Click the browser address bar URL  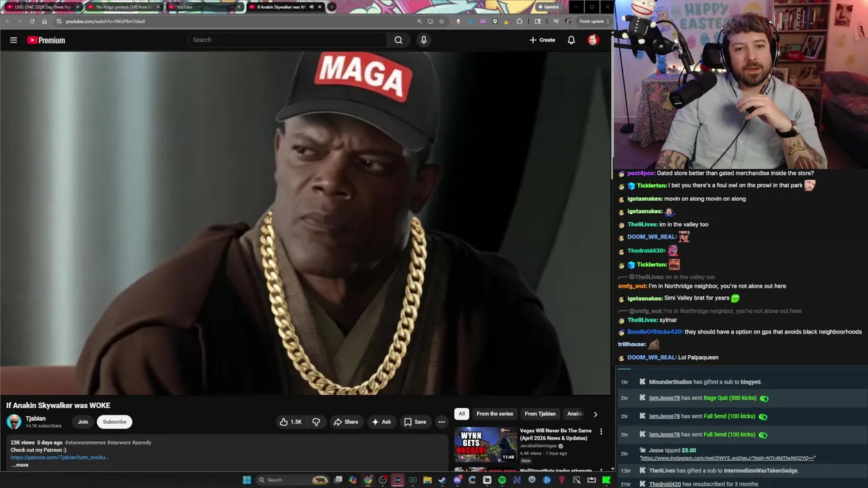[105, 21]
